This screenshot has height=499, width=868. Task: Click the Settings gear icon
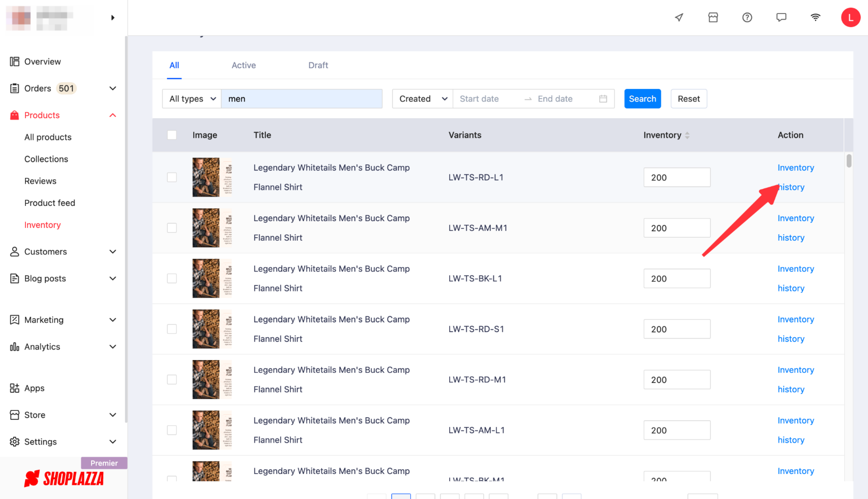tap(15, 441)
